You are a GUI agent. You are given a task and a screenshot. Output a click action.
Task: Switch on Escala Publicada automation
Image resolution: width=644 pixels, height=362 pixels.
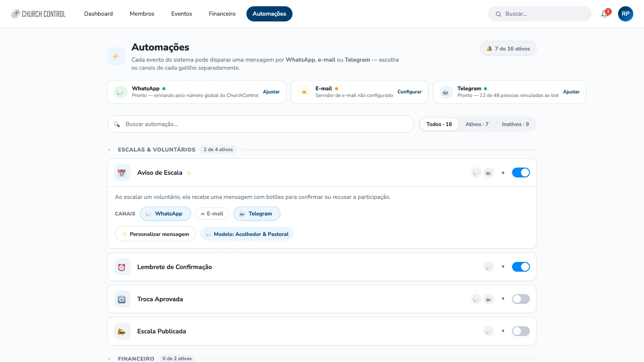click(521, 331)
